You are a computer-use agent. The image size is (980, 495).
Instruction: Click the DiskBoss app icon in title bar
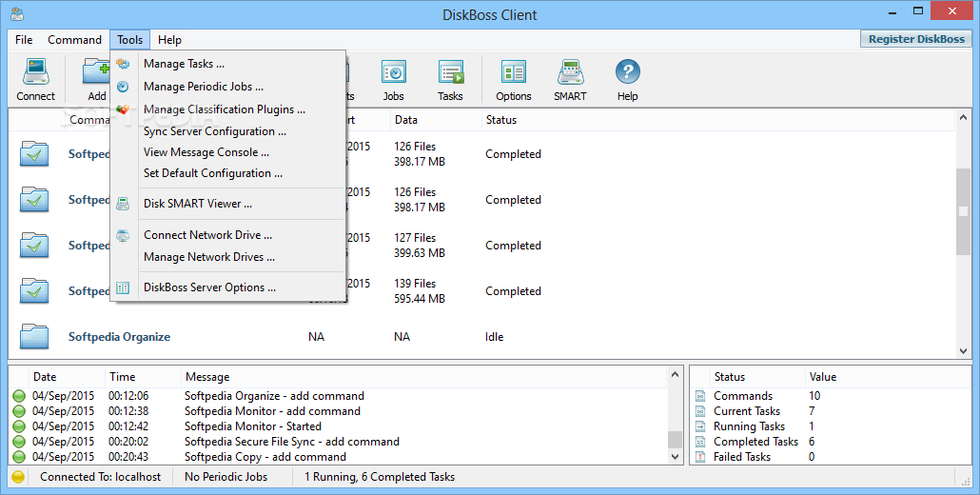pyautogui.click(x=17, y=13)
